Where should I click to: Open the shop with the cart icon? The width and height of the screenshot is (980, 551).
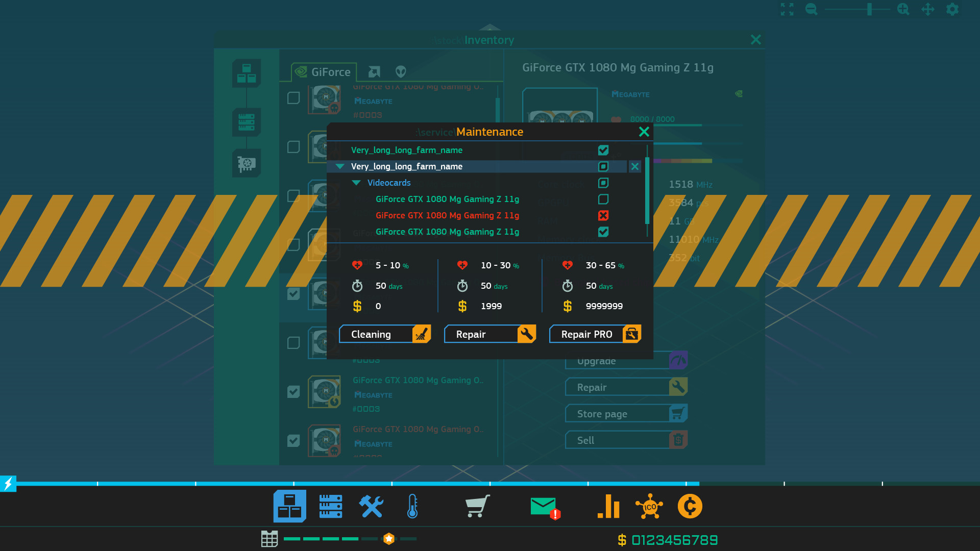(476, 506)
